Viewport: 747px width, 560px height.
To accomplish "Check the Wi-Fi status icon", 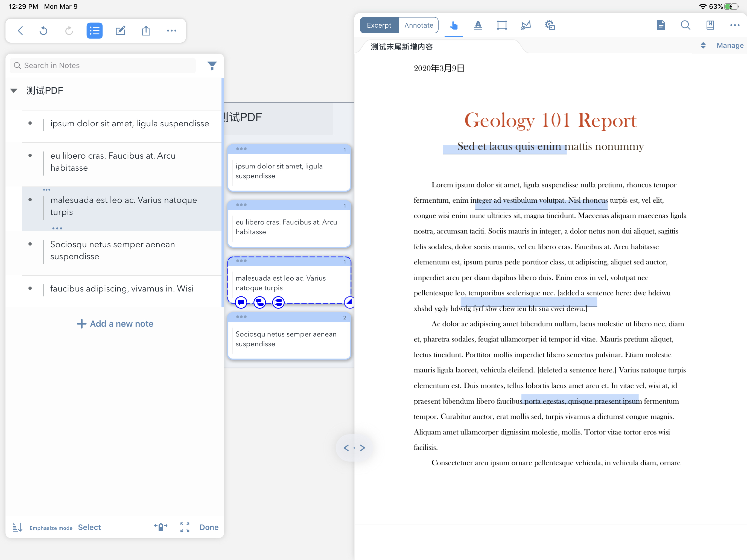I will [x=703, y=6].
